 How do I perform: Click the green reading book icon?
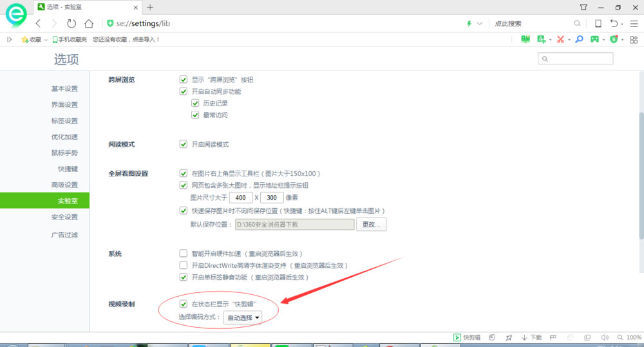(526, 39)
